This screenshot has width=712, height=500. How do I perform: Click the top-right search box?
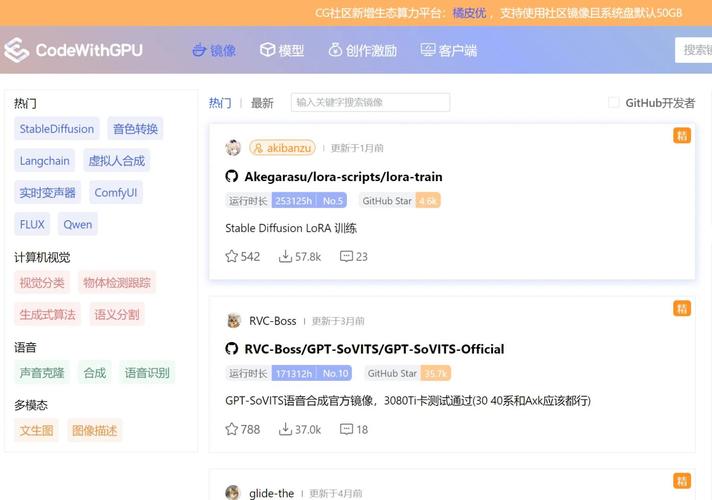pos(693,50)
